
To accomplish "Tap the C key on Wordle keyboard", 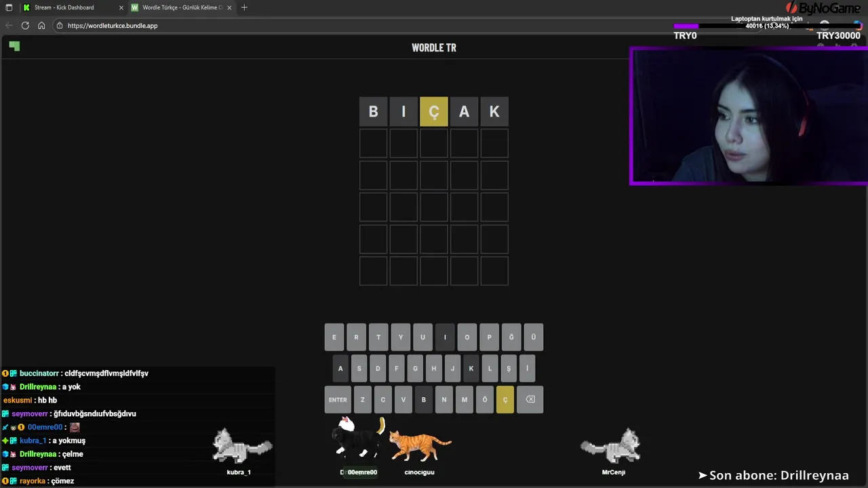I will [x=382, y=399].
